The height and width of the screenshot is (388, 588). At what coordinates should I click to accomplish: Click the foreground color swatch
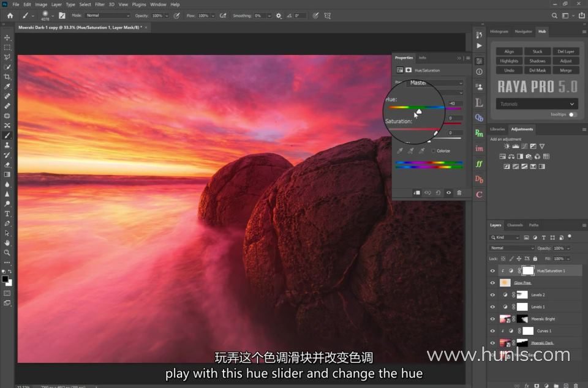(5, 279)
